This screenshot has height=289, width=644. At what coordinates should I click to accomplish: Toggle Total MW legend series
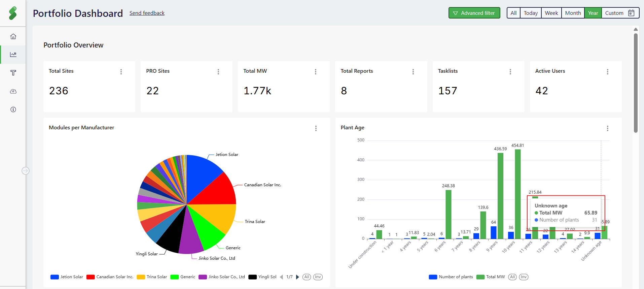(491, 277)
